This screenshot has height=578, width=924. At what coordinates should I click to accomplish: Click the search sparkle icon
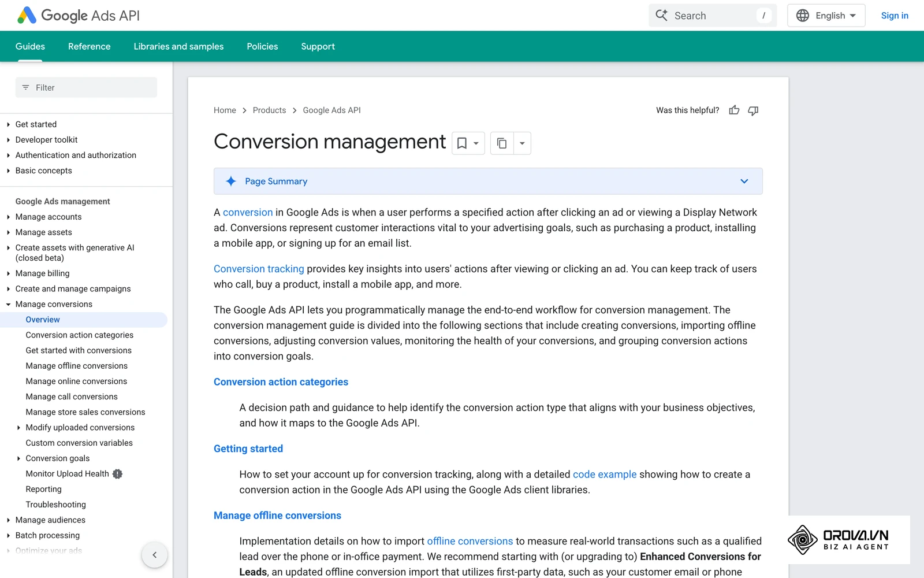point(662,16)
